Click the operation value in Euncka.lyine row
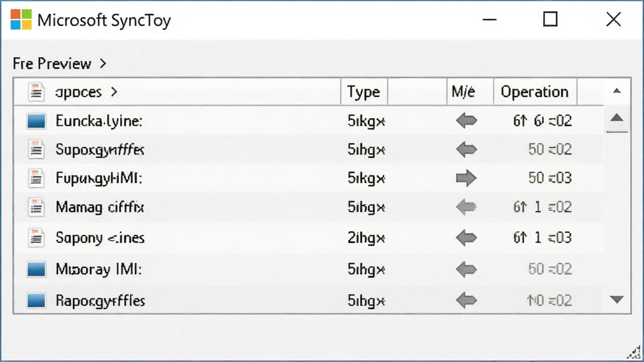Screen dimensions: 644x362 (543, 121)
